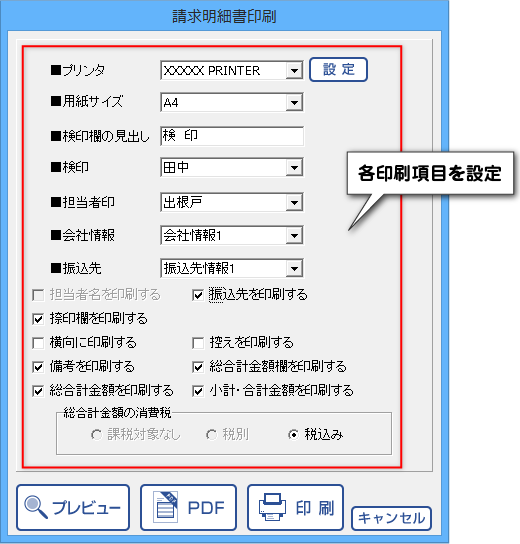Toggle 備考を印刷する checkbox
Screen dimensions: 520x544
pos(38,367)
